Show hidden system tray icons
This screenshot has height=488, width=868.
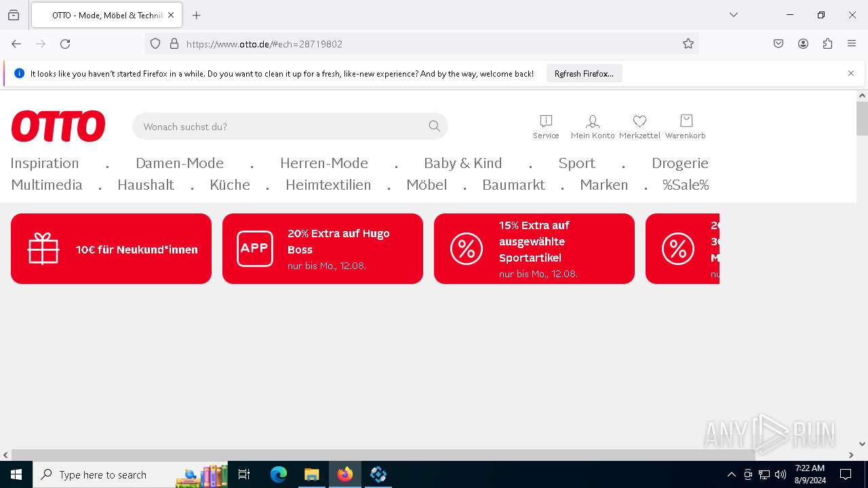pos(731,474)
